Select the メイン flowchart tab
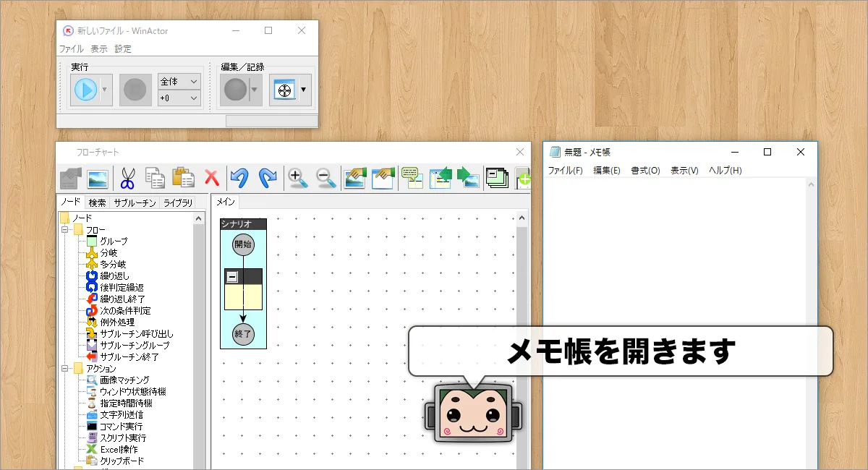The image size is (868, 470). pos(226,202)
